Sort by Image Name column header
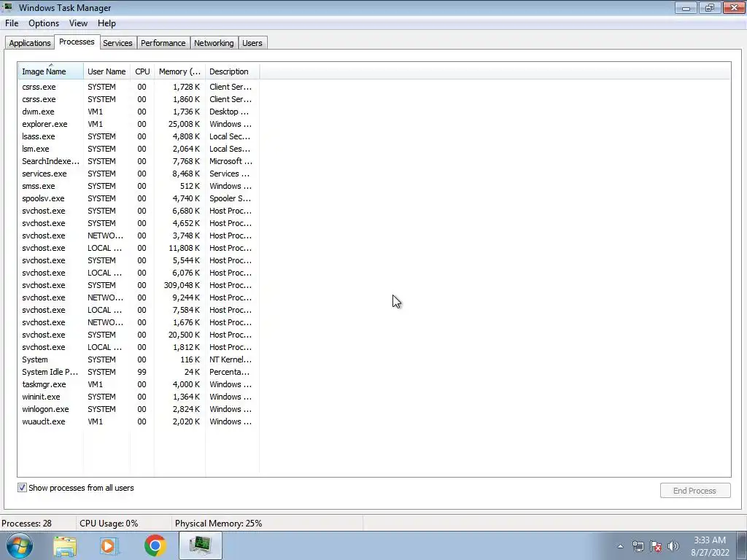 [x=50, y=71]
